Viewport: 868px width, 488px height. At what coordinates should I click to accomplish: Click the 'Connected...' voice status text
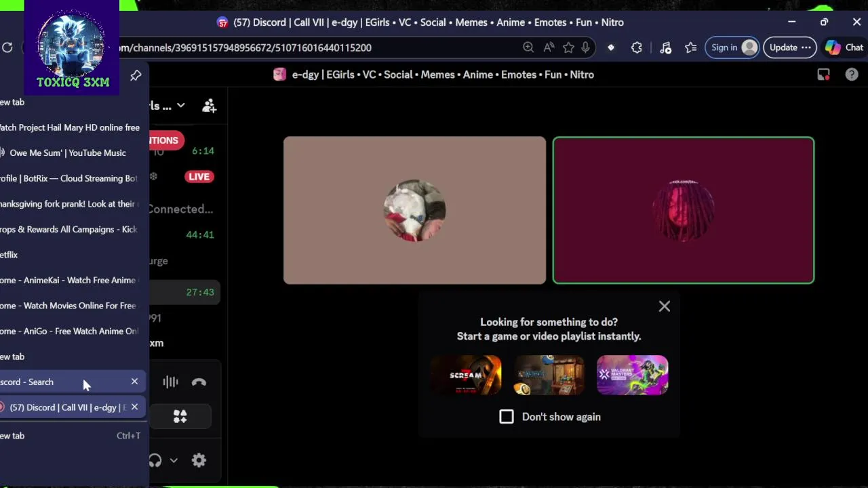tap(180, 209)
